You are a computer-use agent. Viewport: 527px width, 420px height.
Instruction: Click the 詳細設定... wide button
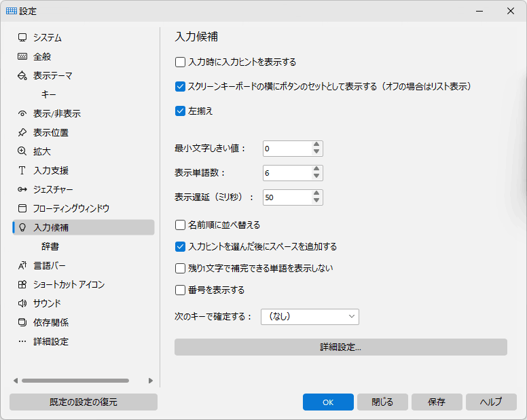point(340,347)
